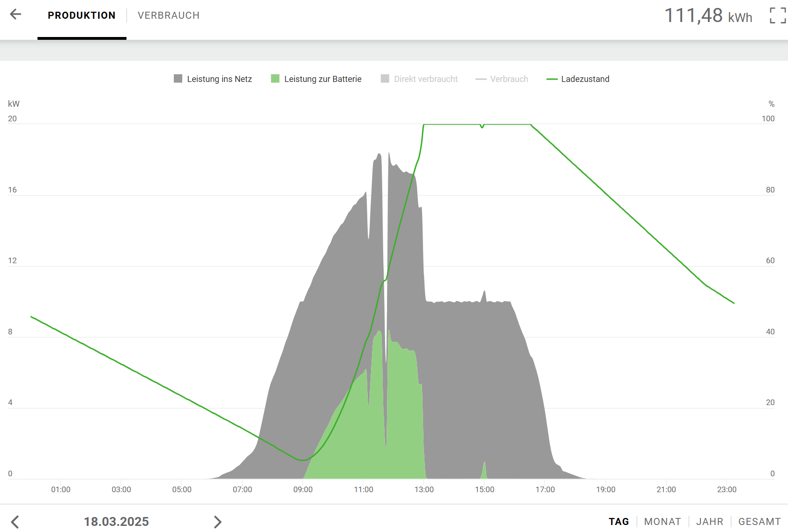Switch to the Verbrauch tab
The width and height of the screenshot is (788, 532).
click(168, 15)
